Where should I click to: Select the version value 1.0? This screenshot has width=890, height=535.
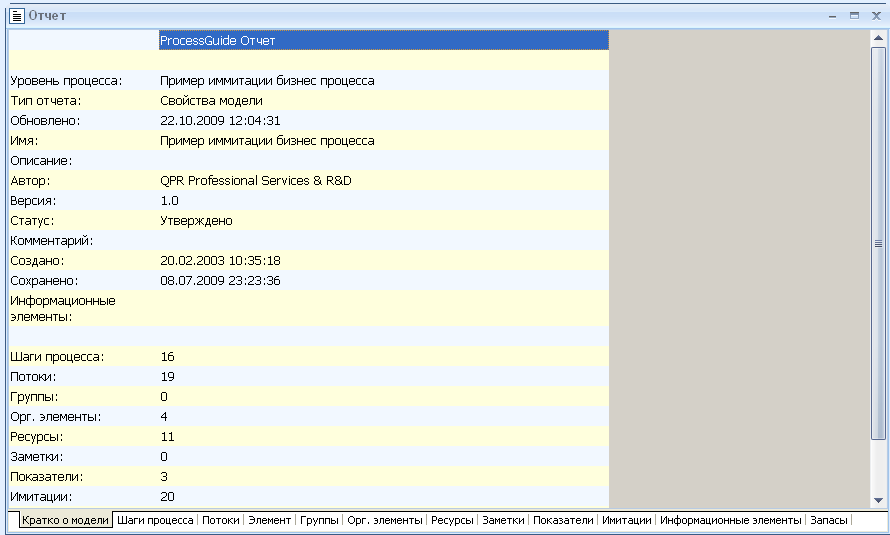[x=169, y=201]
